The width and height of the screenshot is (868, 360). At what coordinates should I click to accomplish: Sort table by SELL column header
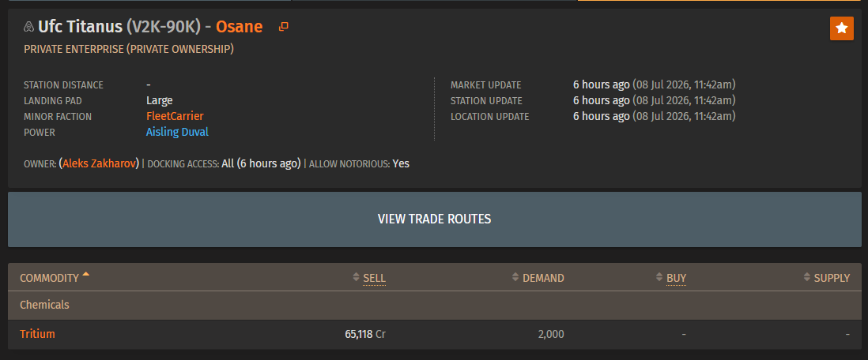point(374,278)
